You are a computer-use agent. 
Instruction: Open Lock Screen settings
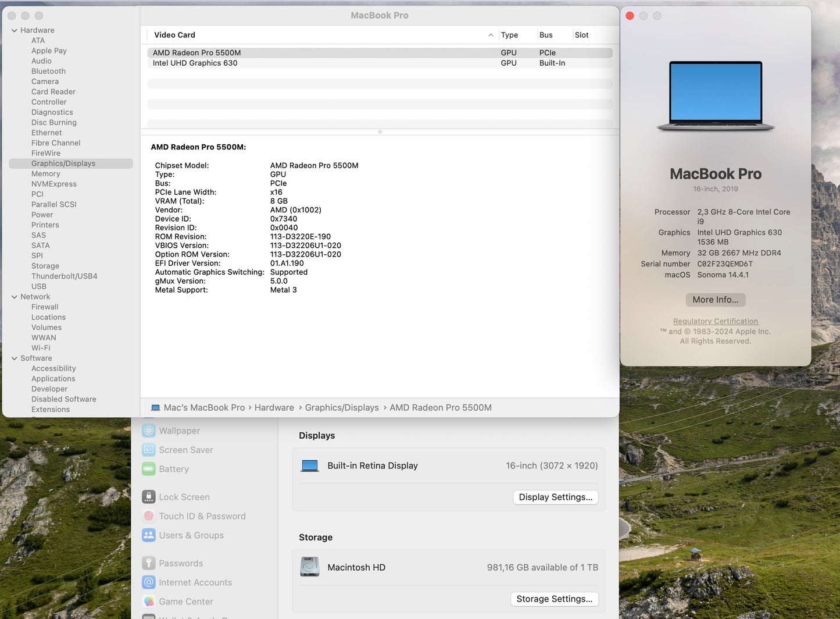pyautogui.click(x=184, y=497)
